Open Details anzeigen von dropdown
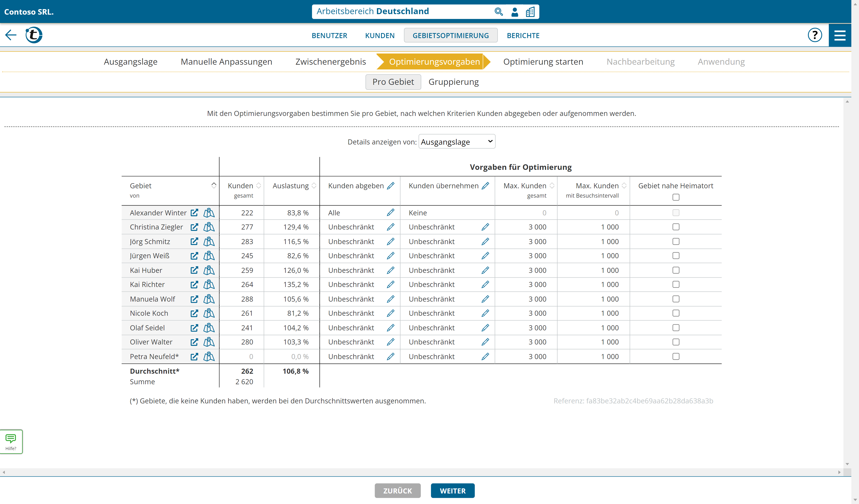This screenshot has height=504, width=859. pos(457,142)
